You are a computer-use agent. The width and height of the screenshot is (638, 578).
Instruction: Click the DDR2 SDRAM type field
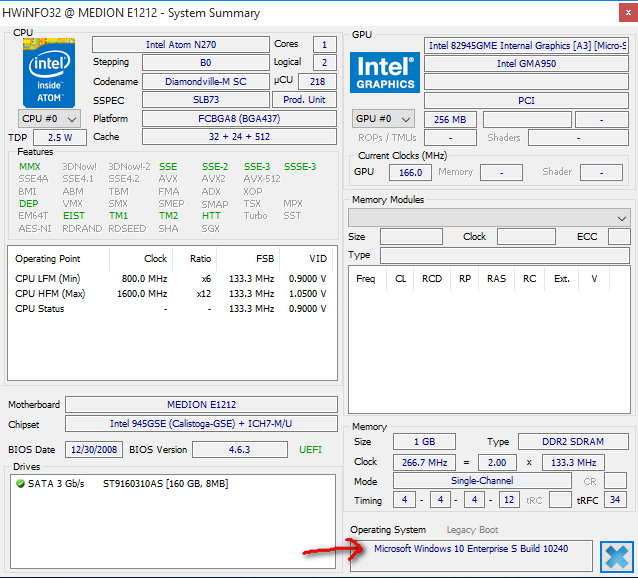click(573, 442)
